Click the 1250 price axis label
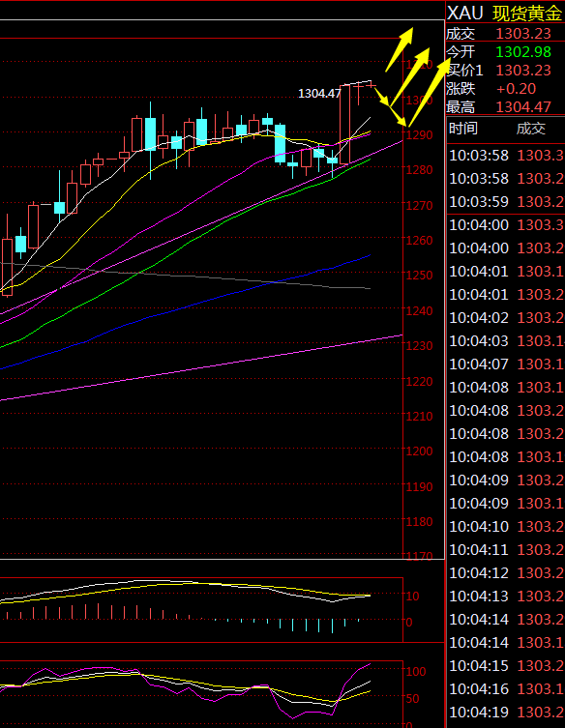 420,276
